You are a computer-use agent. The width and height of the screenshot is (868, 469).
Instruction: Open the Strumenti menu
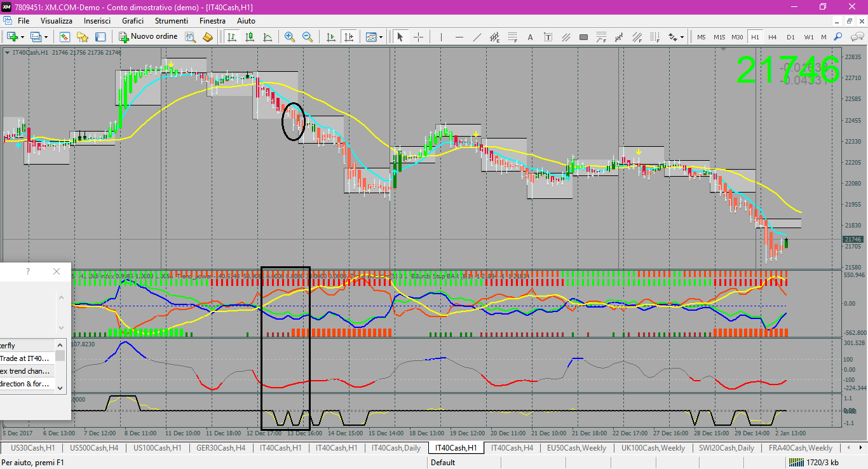coord(172,21)
